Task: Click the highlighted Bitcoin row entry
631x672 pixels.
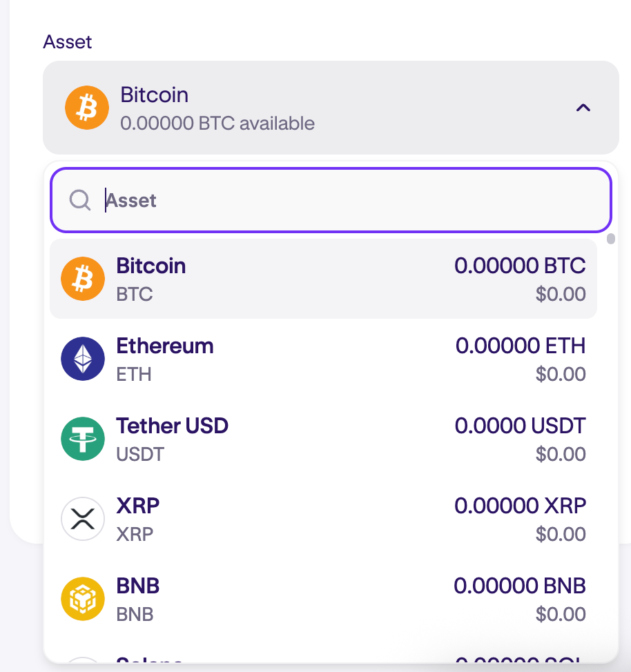Action: pos(322,279)
